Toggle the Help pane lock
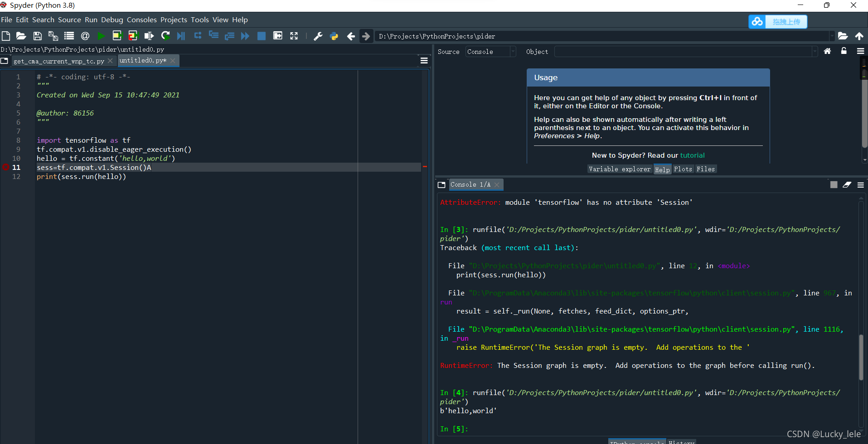 point(844,51)
